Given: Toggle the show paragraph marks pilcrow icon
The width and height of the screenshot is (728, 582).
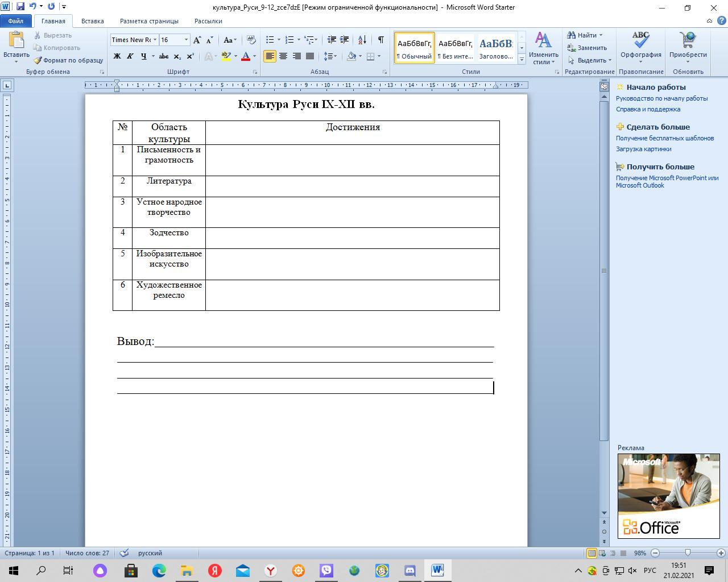Looking at the screenshot, I should coord(380,40).
